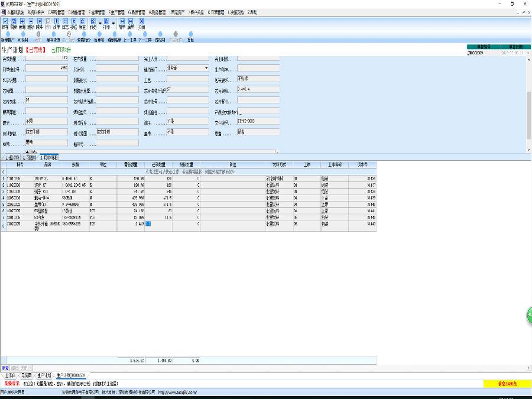
Task: Open the G.品质管理 menu
Action: click(x=137, y=12)
